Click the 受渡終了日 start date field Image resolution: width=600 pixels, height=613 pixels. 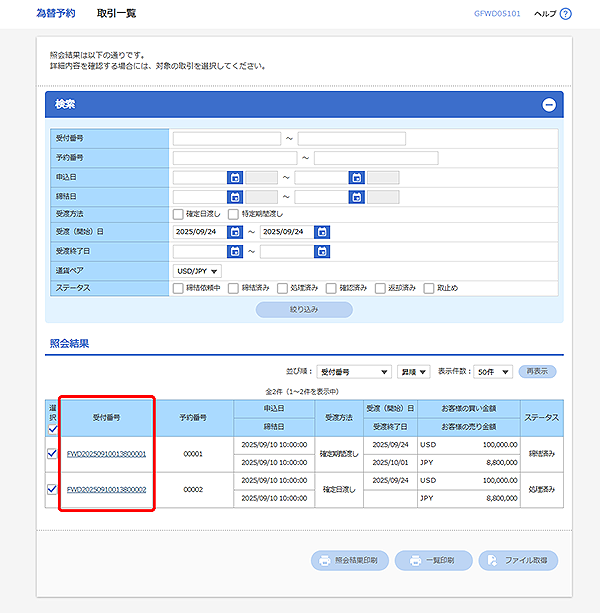(x=200, y=251)
